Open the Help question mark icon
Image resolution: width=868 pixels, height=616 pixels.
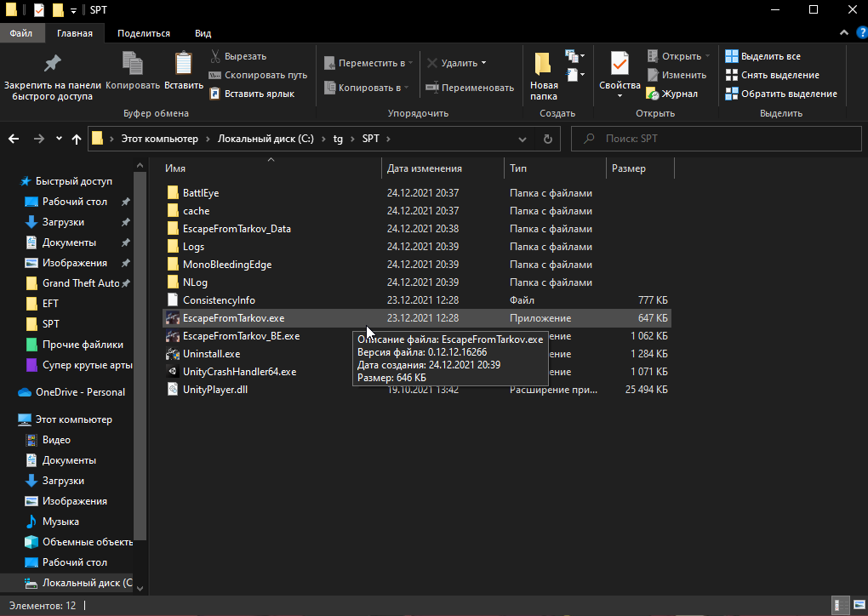[861, 33]
